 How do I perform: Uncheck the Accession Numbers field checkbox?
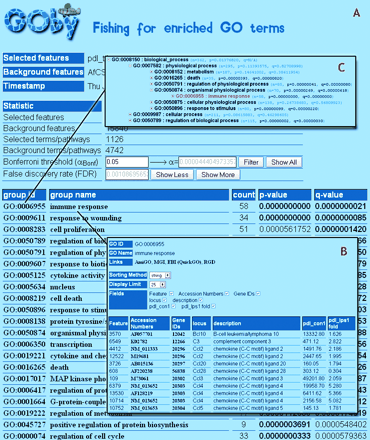coord(227,294)
